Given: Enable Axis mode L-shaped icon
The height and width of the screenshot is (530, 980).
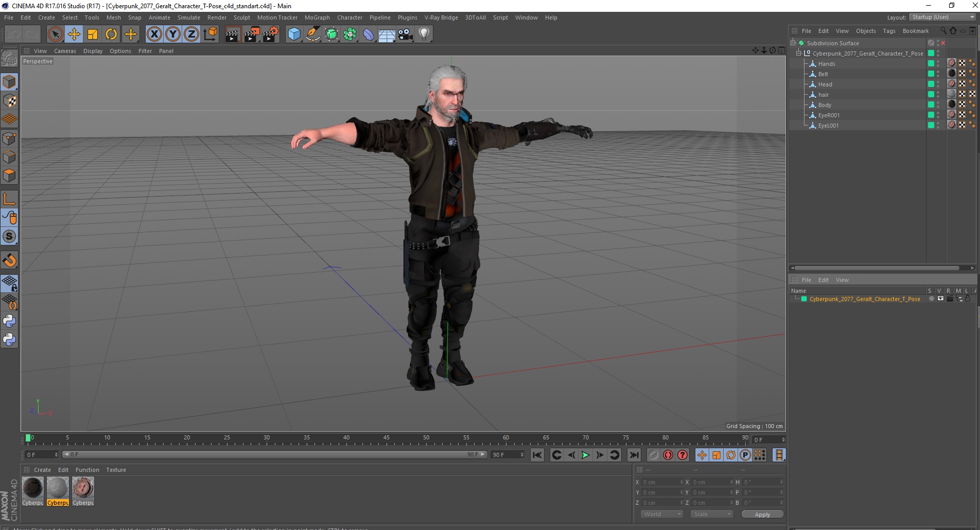Looking at the screenshot, I should (9, 199).
